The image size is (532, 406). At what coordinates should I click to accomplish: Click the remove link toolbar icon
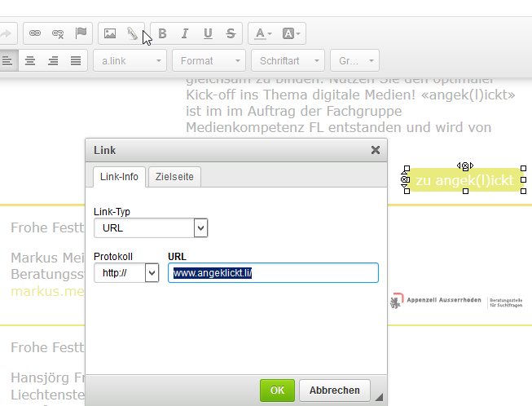[x=58, y=33]
